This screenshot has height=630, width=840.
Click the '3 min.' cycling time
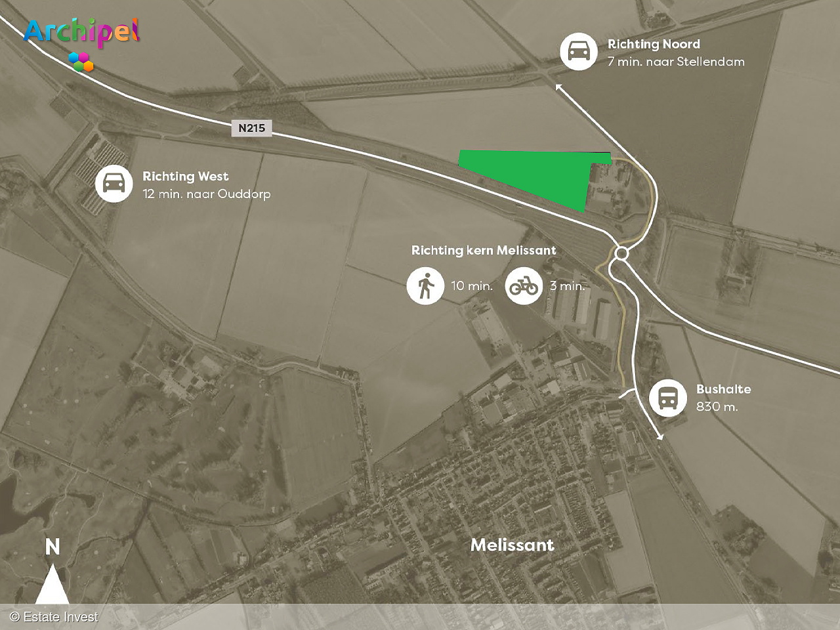(x=567, y=286)
